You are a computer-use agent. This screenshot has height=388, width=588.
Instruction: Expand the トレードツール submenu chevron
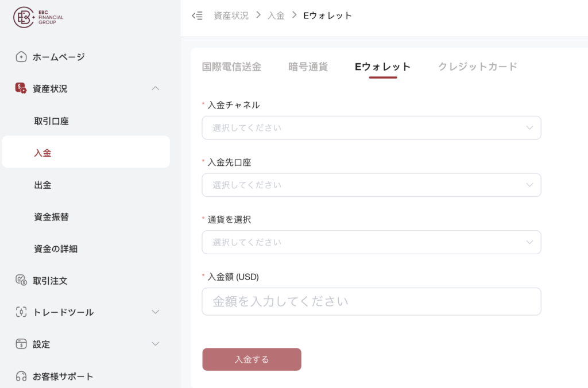click(x=155, y=312)
